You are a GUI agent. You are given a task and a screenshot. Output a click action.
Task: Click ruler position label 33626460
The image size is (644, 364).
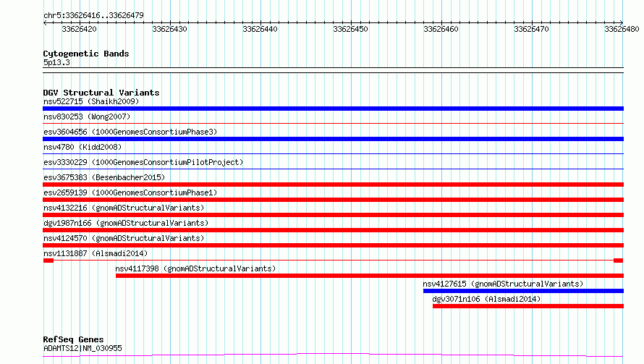tap(441, 29)
